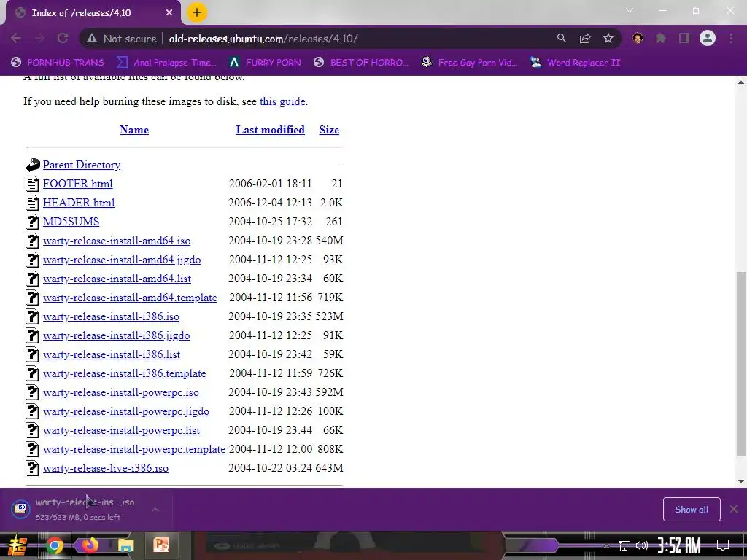The height and width of the screenshot is (560, 747).
Task: Open warty-release-install-powerpc.list link
Action: pos(122,430)
